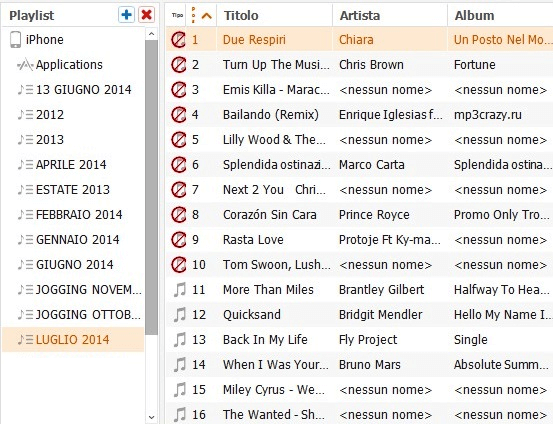The width and height of the screenshot is (553, 424).
Task: Select the Playlist panel heading
Action: [32, 16]
